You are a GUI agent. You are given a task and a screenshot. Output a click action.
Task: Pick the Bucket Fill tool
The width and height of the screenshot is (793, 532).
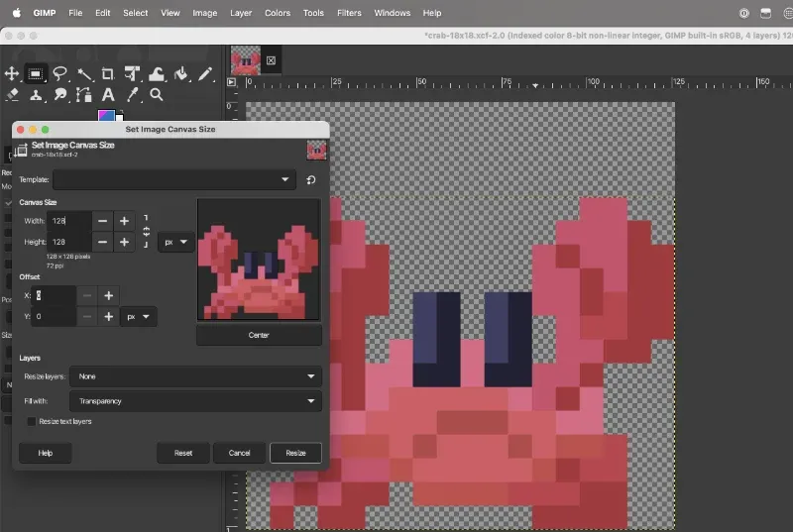coord(181,74)
